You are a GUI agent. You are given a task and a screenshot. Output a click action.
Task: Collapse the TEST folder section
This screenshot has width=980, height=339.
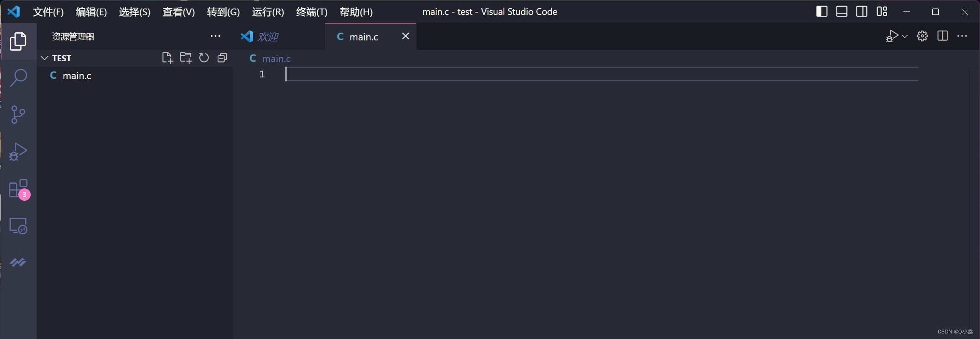pos(45,58)
